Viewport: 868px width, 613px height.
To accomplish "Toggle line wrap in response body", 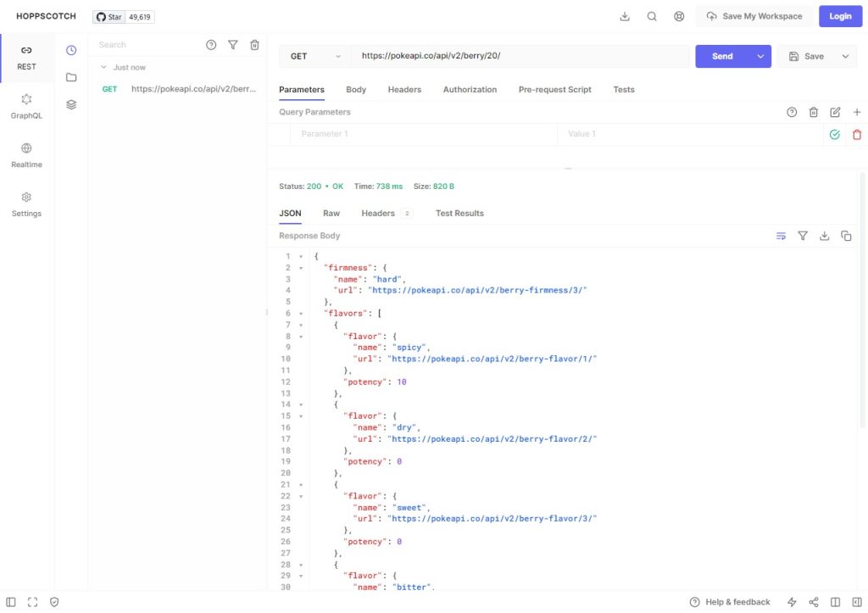I will (x=781, y=236).
